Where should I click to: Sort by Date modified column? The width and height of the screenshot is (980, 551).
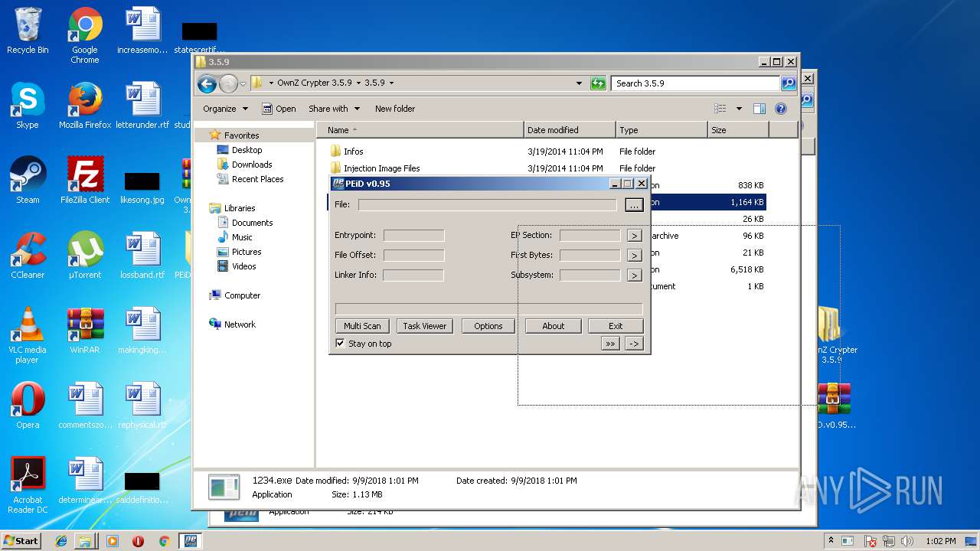tap(570, 130)
